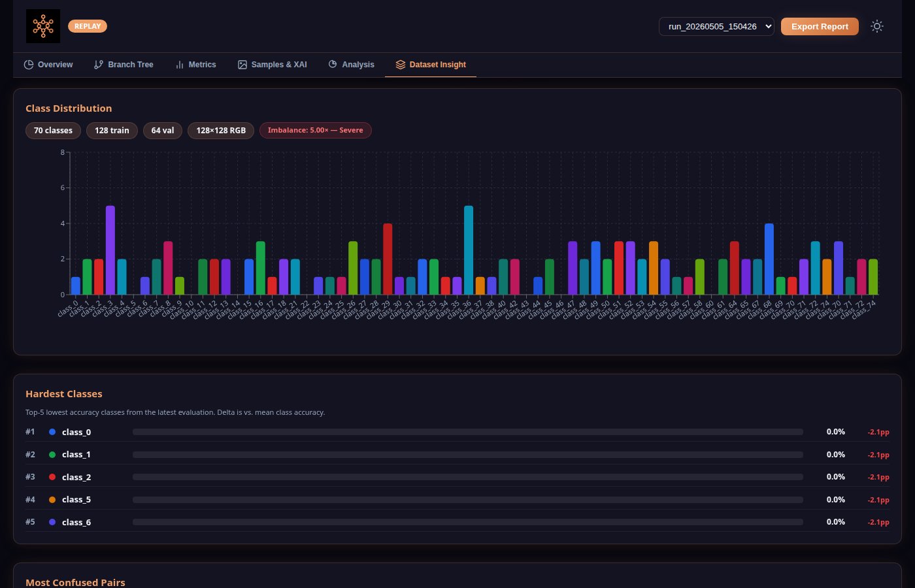Open the run_20260505_150426 dropdown
This screenshot has height=588, width=915.
click(716, 26)
